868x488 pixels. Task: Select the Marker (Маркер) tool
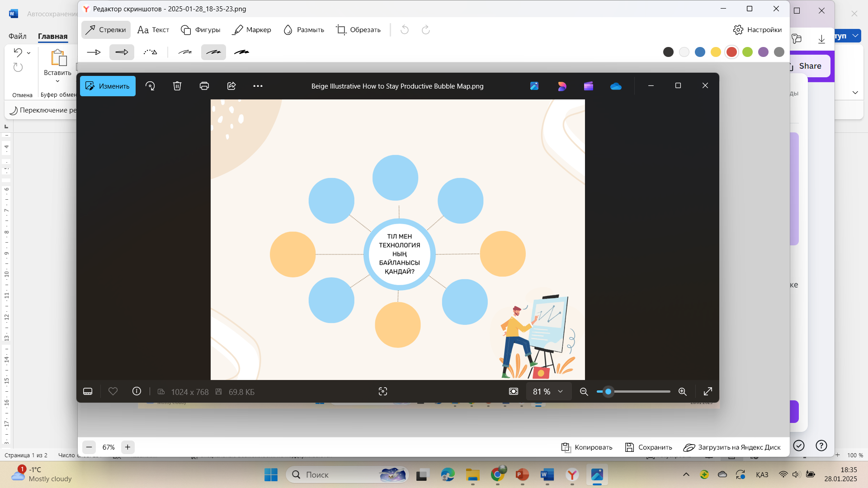(251, 30)
